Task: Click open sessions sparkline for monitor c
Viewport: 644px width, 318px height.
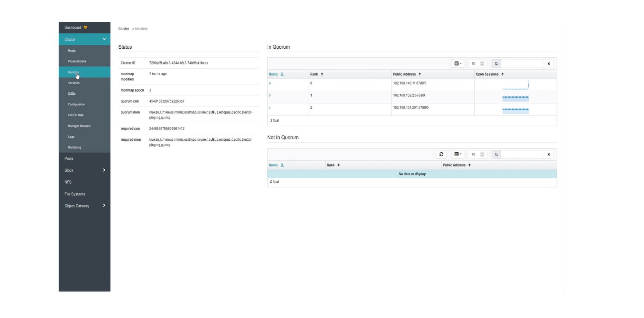Action: tap(516, 110)
